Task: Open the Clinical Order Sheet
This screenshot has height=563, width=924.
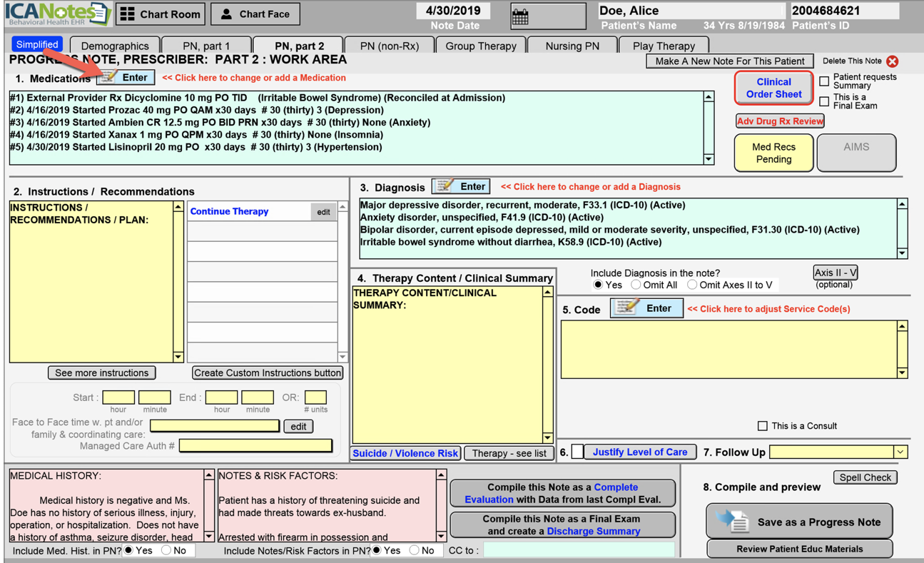Action: pos(773,88)
